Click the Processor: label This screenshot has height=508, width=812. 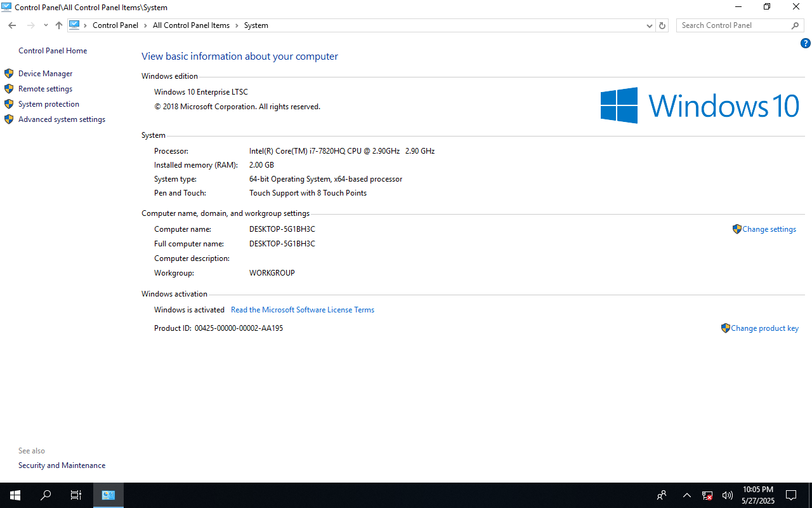pyautogui.click(x=171, y=151)
